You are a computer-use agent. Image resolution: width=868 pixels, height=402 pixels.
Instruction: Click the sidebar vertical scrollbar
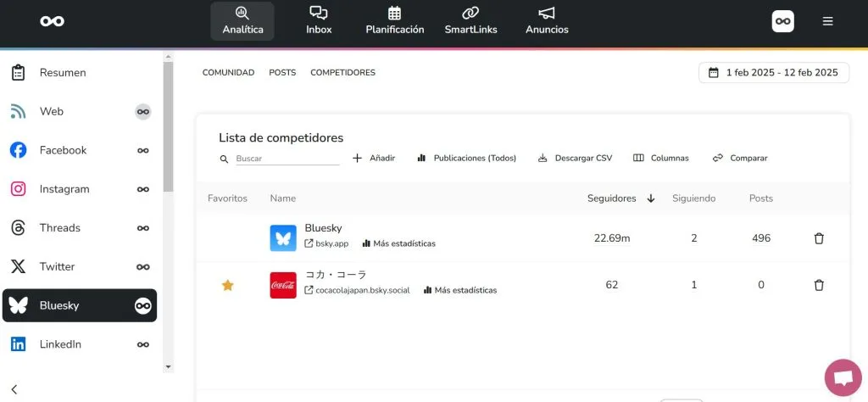[x=168, y=127]
